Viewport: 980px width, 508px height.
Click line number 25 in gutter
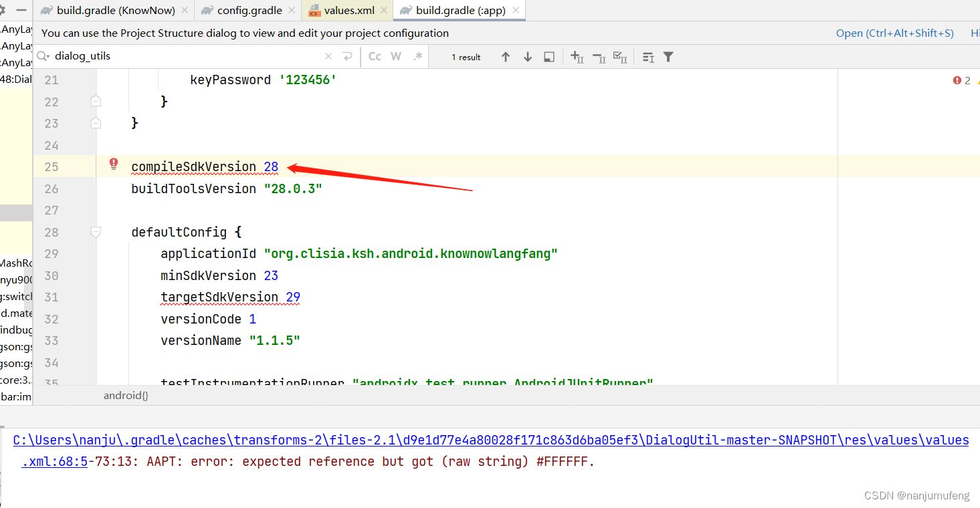[52, 167]
